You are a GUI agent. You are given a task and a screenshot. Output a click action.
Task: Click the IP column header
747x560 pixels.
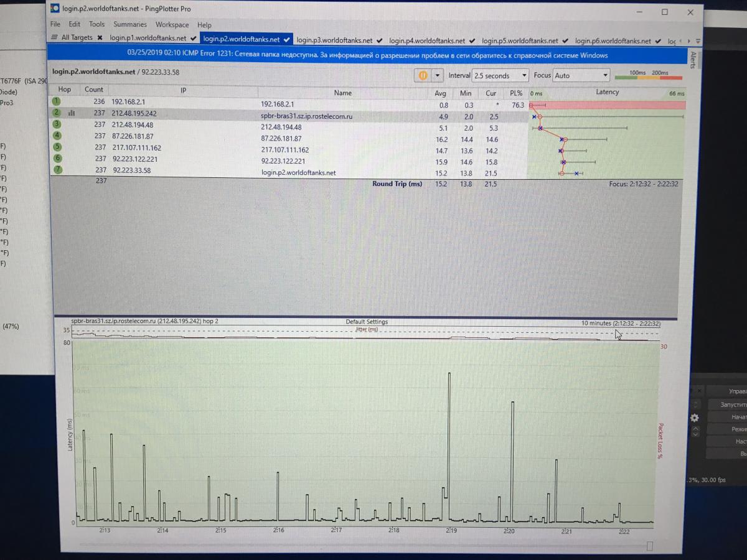(184, 90)
